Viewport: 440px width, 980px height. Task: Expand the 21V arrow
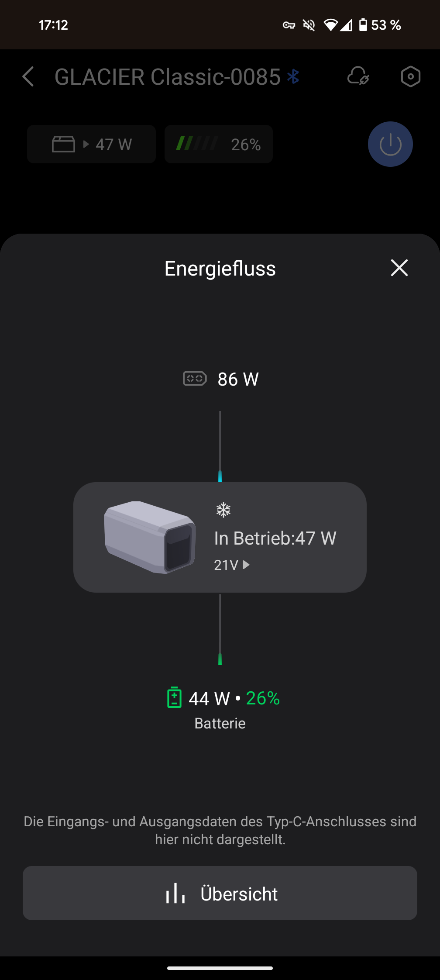click(246, 565)
